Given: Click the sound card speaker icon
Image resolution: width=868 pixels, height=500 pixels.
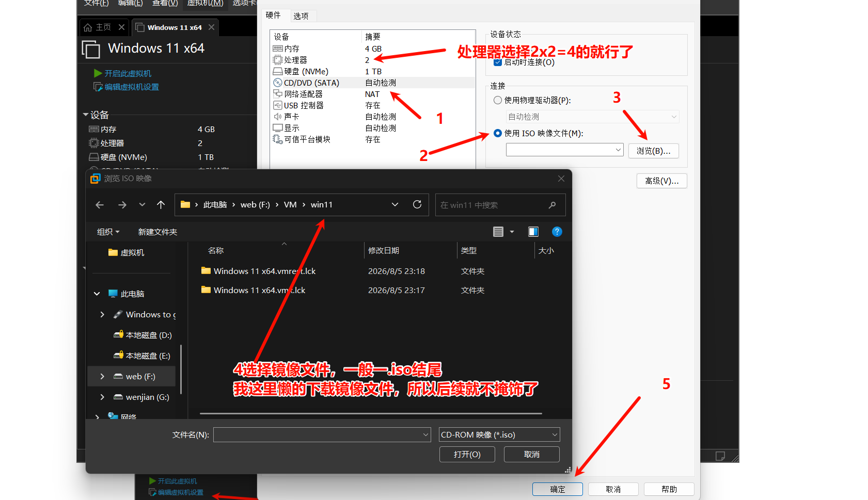Looking at the screenshot, I should (278, 117).
